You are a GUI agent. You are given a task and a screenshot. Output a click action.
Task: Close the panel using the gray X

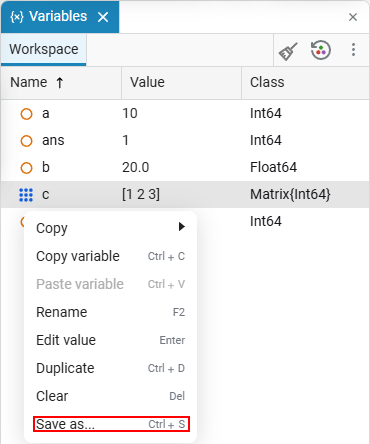(x=353, y=17)
